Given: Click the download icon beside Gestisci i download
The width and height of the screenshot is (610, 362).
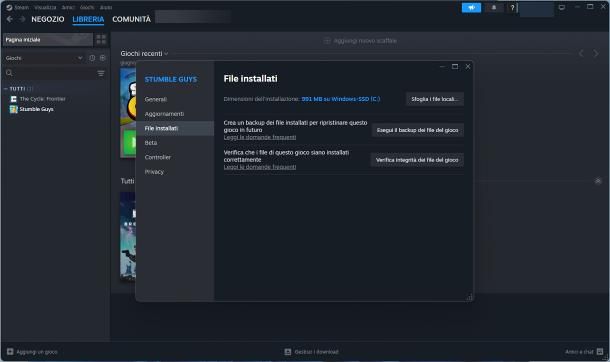Looking at the screenshot, I should point(287,352).
